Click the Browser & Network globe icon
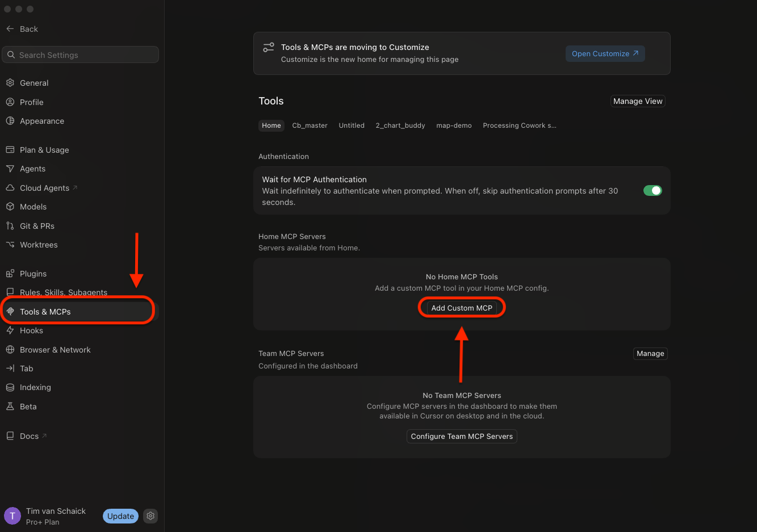Viewport: 757px width, 532px height. (10, 350)
